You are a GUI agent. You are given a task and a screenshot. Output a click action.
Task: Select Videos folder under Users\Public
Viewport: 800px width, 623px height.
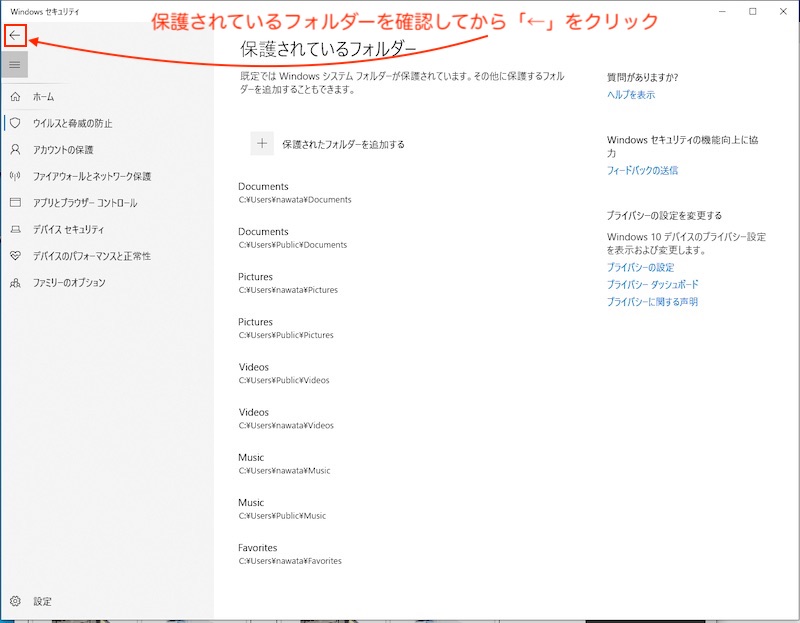click(x=284, y=373)
